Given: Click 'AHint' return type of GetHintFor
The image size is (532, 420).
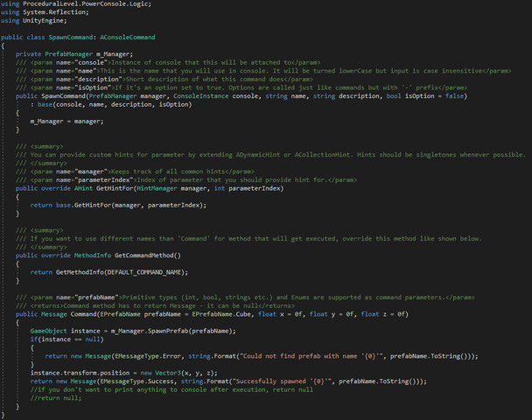Looking at the screenshot, I should (x=83, y=188).
